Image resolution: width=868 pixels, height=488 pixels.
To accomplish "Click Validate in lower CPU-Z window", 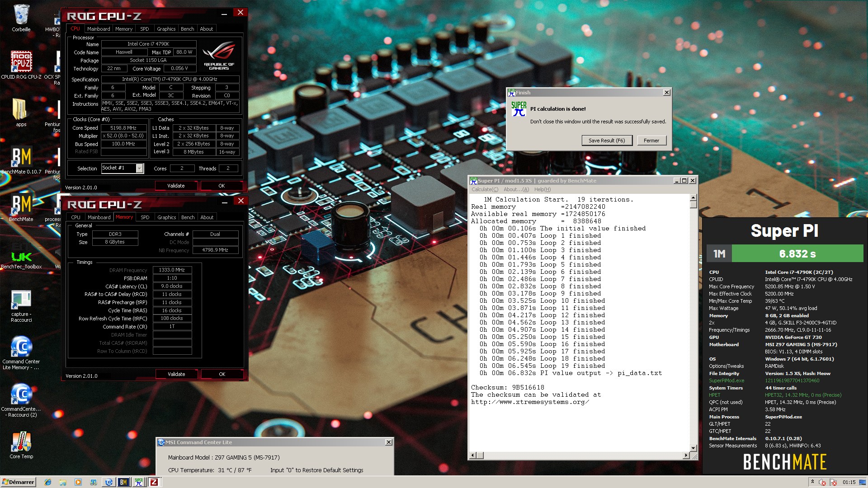I will tap(176, 374).
